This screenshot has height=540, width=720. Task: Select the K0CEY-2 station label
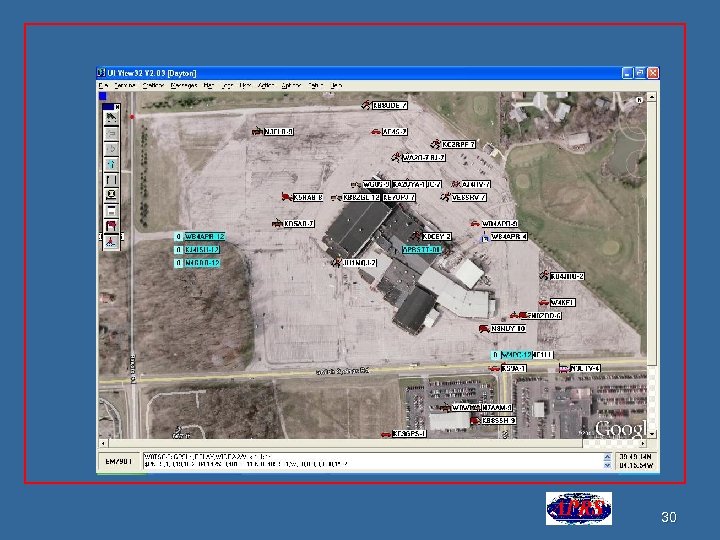pos(436,236)
